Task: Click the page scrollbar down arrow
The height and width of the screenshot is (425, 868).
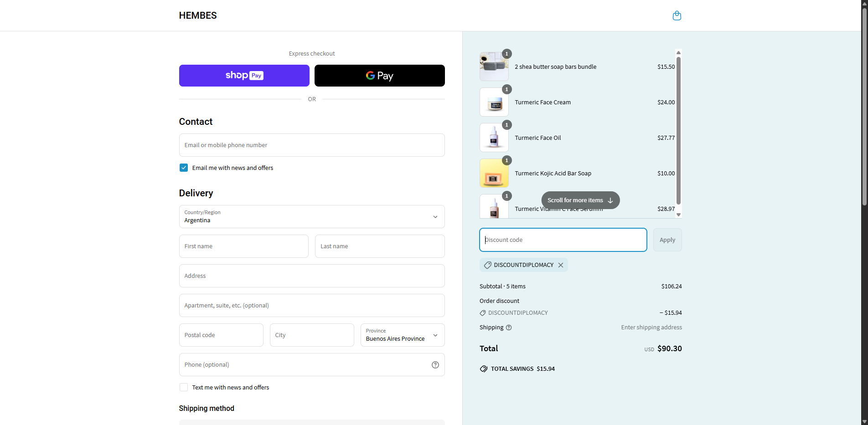Action: (864, 421)
